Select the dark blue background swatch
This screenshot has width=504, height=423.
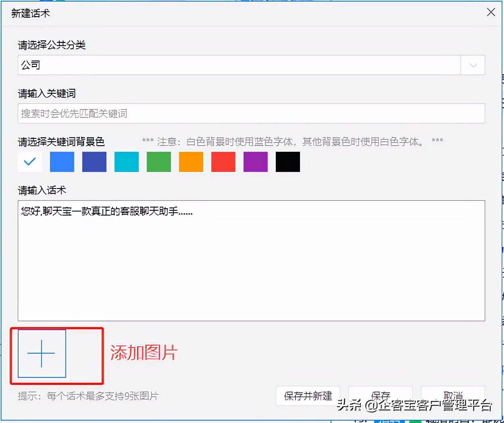point(94,161)
